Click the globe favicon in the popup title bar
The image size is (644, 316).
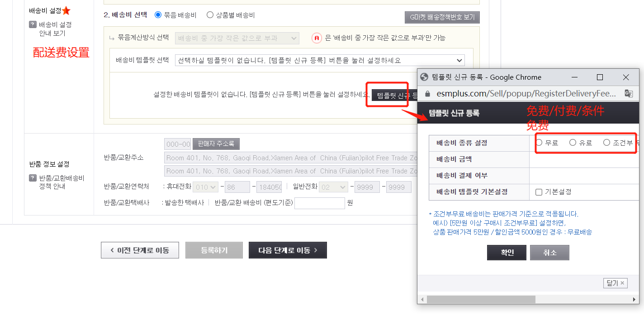(x=424, y=77)
